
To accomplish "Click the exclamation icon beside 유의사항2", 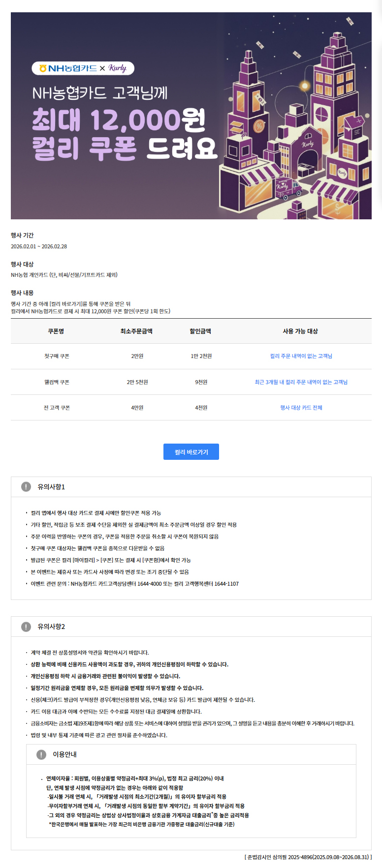I will pyautogui.click(x=26, y=627).
